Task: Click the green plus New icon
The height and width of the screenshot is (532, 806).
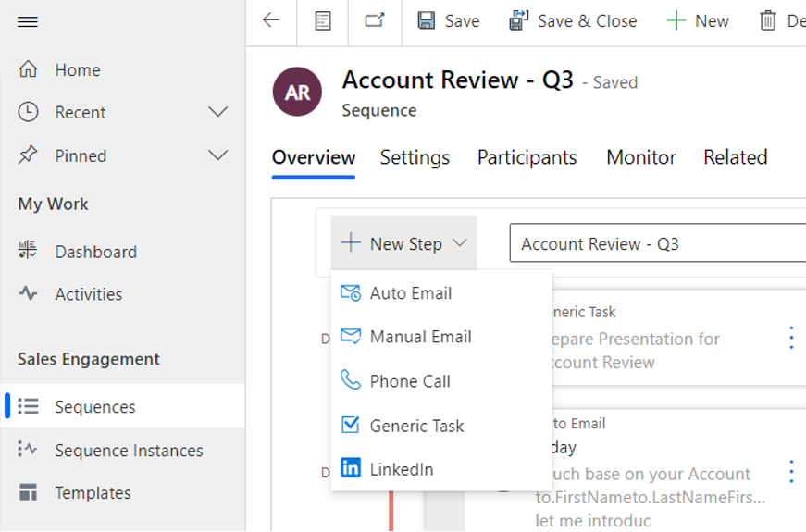Action: tap(676, 21)
